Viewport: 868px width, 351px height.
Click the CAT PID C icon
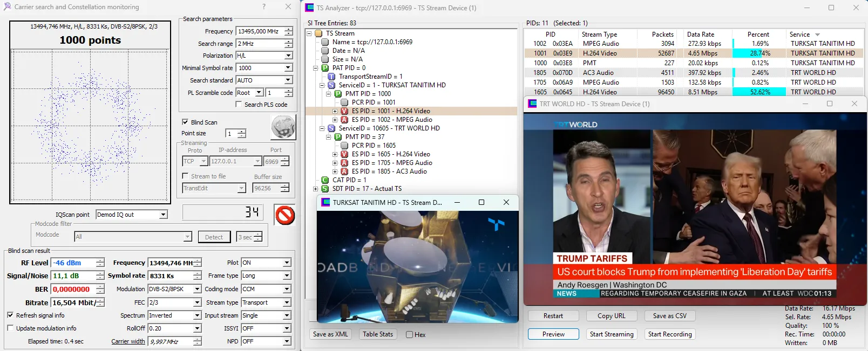(325, 180)
